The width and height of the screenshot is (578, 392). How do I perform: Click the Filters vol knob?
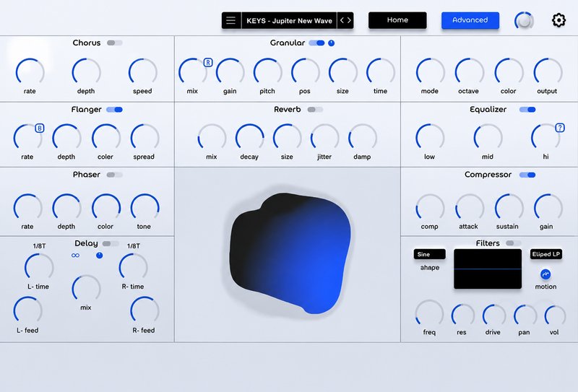pyautogui.click(x=555, y=315)
